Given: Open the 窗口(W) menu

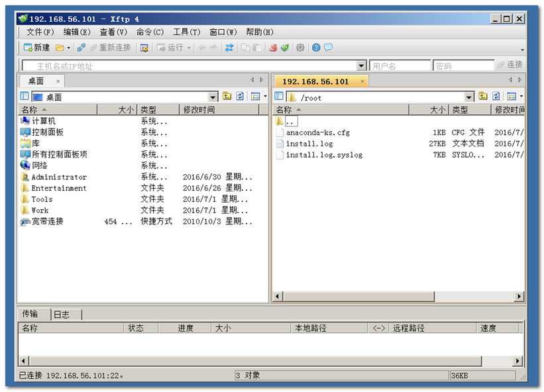Looking at the screenshot, I should 223,32.
